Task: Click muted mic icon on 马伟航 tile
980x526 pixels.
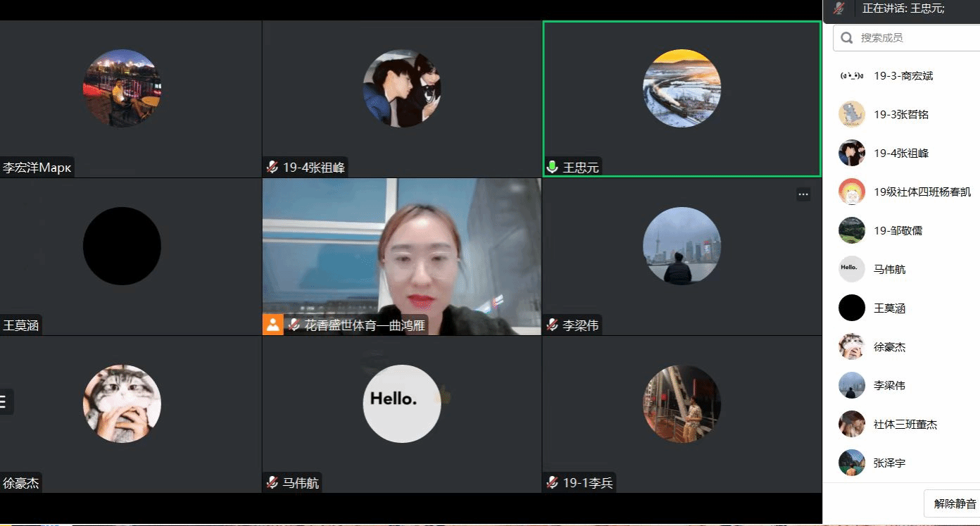Action: [272, 483]
